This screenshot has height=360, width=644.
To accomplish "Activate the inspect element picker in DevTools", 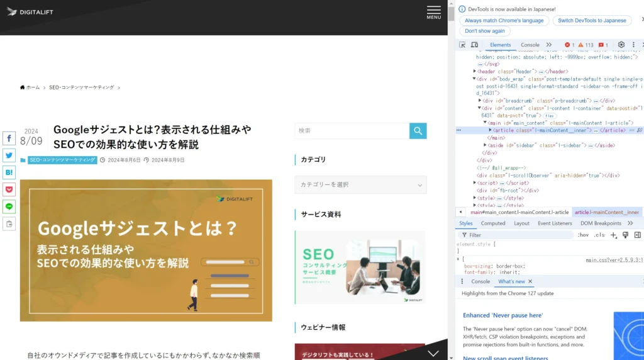I will point(462,45).
